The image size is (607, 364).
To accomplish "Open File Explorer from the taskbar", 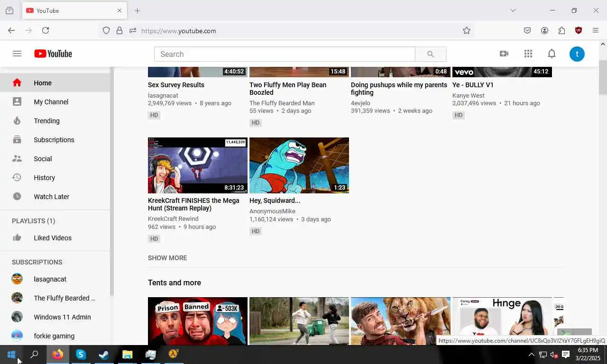I will pyautogui.click(x=127, y=355).
